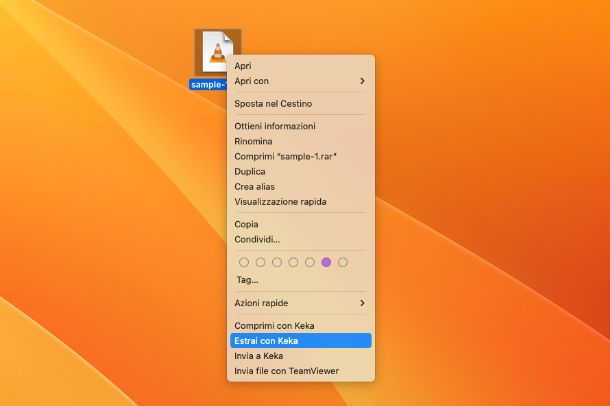Choose Comprimi "sample-1.rar"
610x406 pixels.
[301, 156]
